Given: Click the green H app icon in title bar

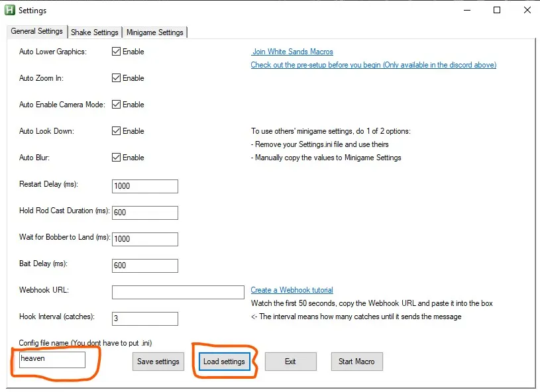Looking at the screenshot, I should [x=10, y=11].
